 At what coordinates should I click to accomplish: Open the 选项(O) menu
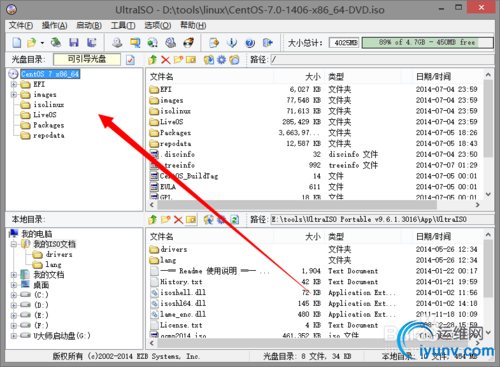click(x=158, y=25)
